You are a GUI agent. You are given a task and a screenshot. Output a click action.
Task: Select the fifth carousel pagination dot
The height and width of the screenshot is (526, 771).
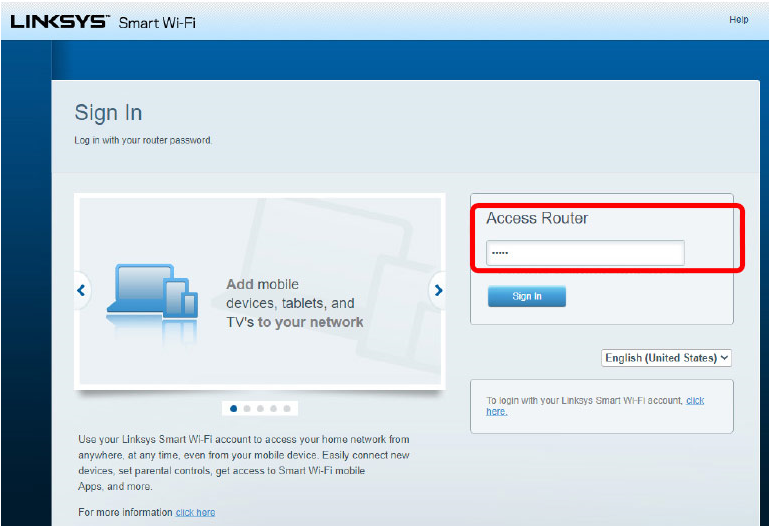click(x=287, y=409)
